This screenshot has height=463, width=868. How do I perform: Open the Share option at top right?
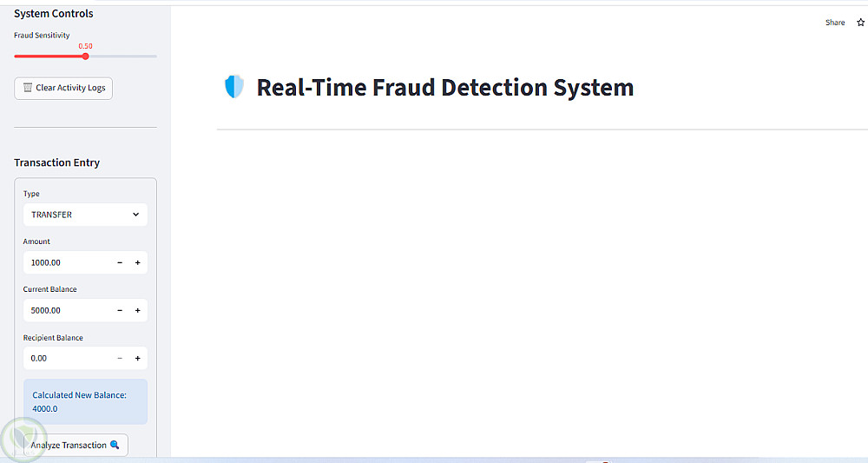834,23
